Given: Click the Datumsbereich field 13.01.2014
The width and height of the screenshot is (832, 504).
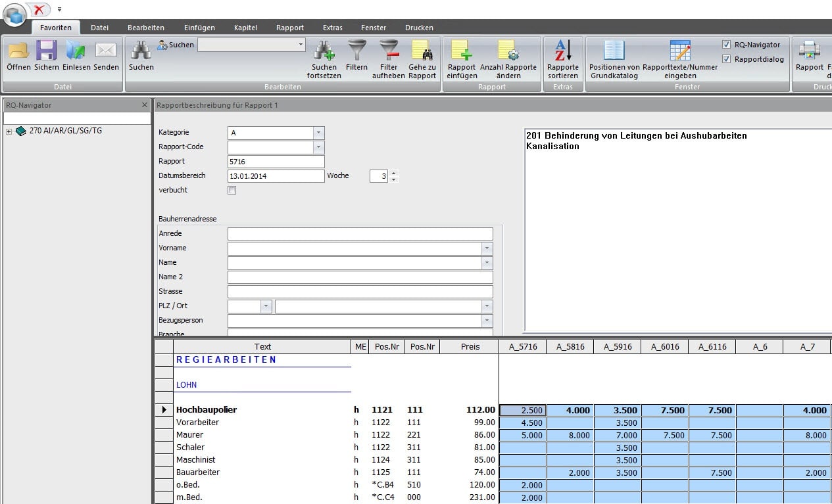Looking at the screenshot, I should (276, 176).
